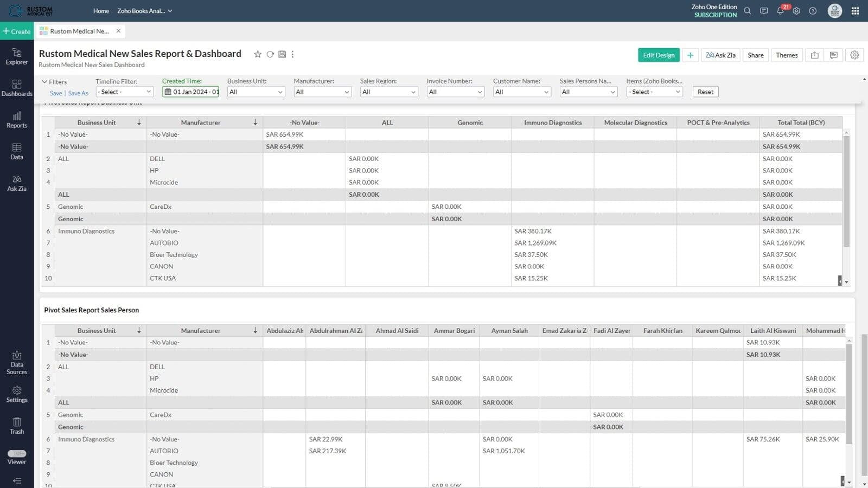868x488 pixels.
Task: Click the save icon beside dashboard title
Action: (x=282, y=54)
